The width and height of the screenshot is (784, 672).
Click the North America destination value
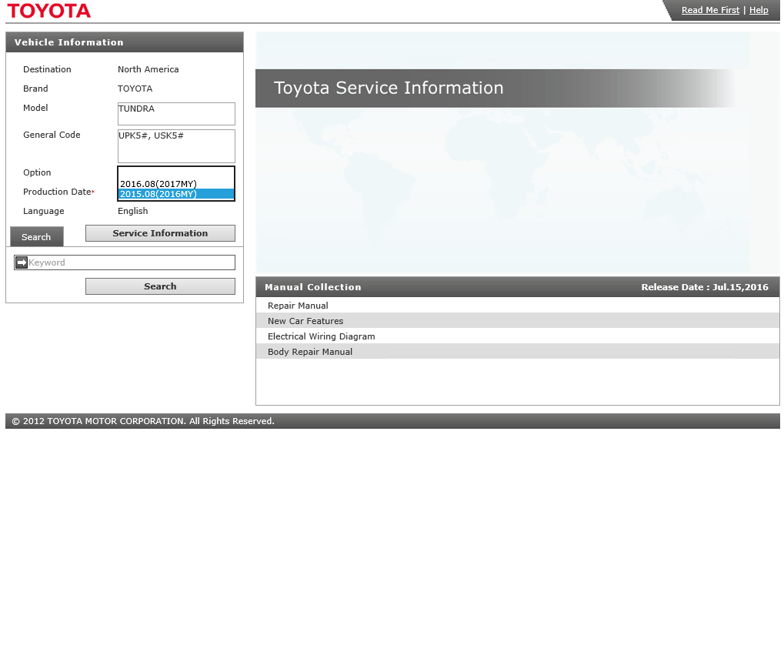point(148,69)
